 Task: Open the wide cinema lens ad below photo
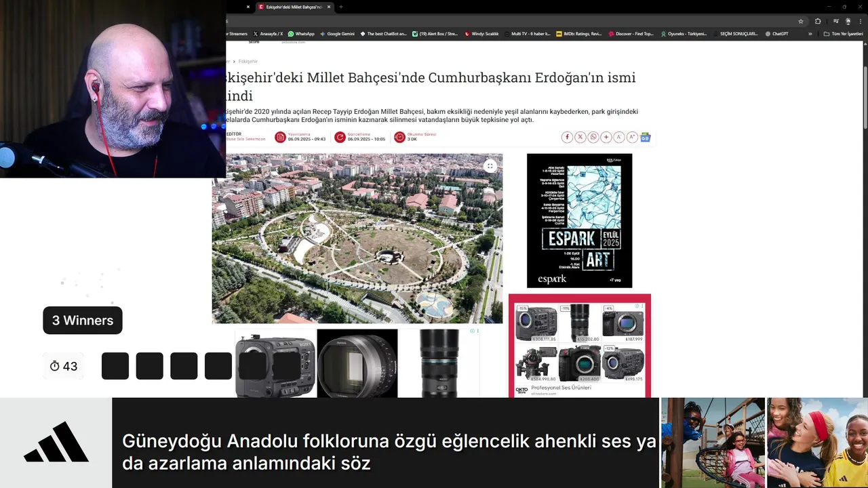click(357, 363)
